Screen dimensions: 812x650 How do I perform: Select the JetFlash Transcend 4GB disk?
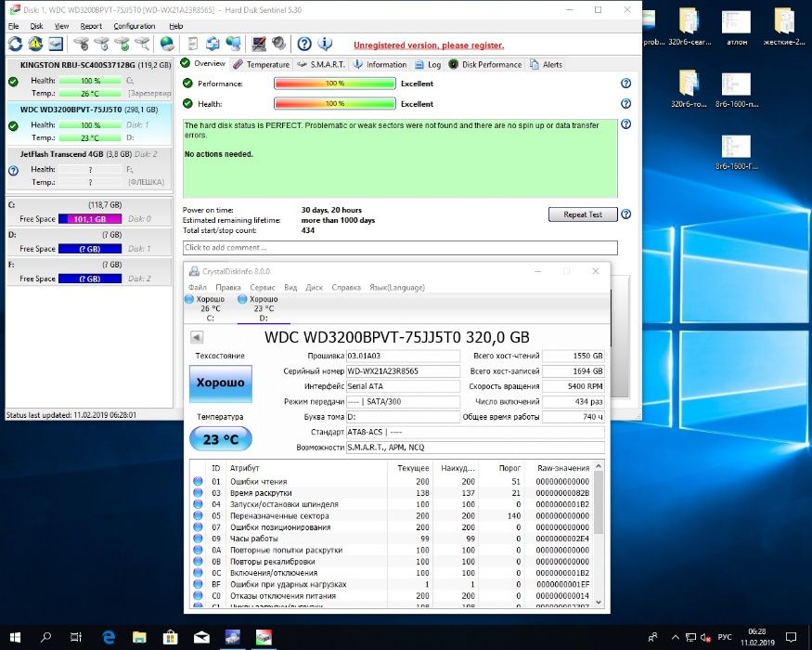pyautogui.click(x=88, y=169)
